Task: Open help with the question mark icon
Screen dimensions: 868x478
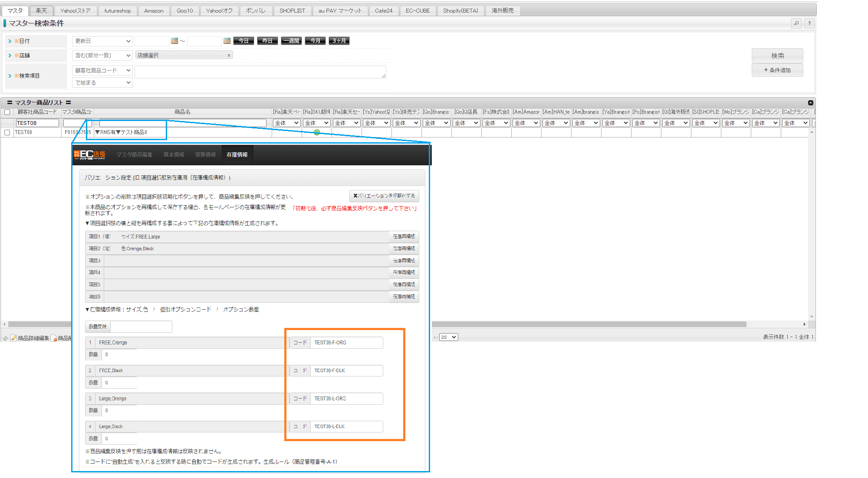Action: tap(809, 23)
